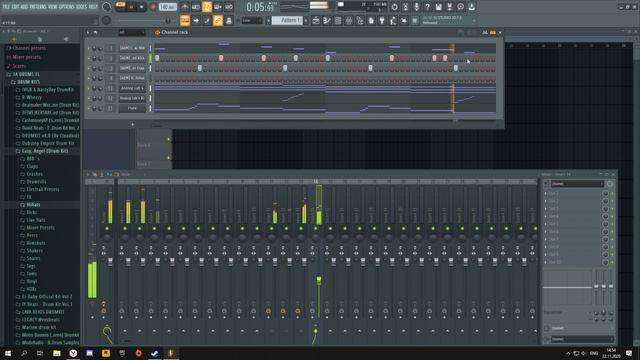This screenshot has width=640, height=360.
Task: Open the Channel rack All filter dropdown
Action: (131, 32)
